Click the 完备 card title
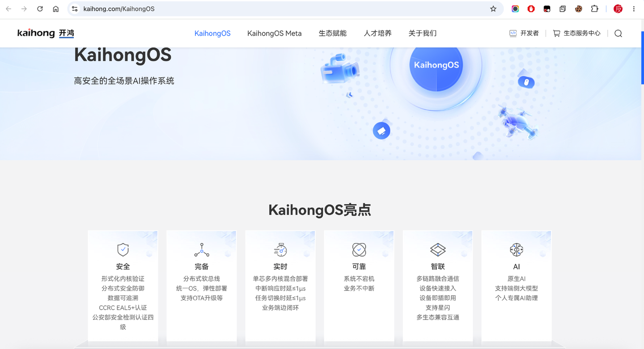644x349 pixels. 202,266
